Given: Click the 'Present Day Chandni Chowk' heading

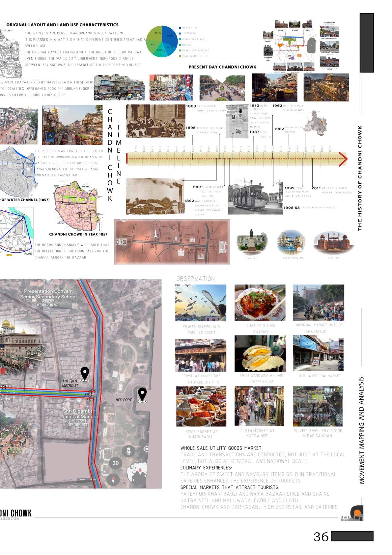Looking at the screenshot, I should 222,67.
